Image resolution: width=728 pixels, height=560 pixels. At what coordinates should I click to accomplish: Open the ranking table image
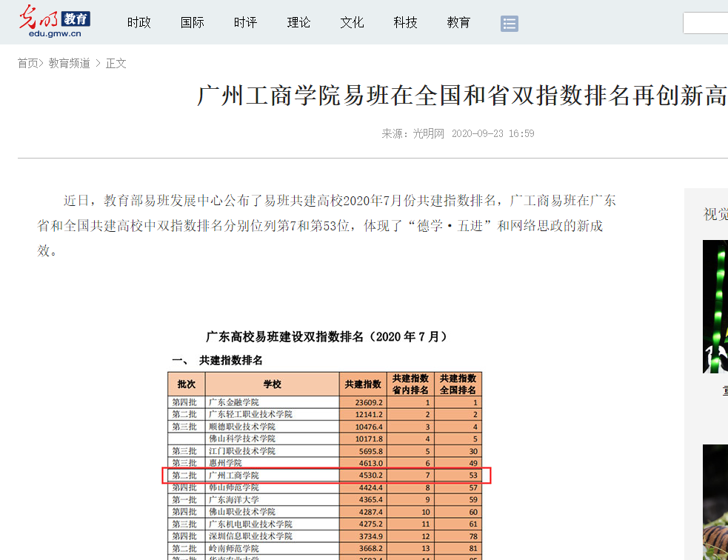point(326,444)
